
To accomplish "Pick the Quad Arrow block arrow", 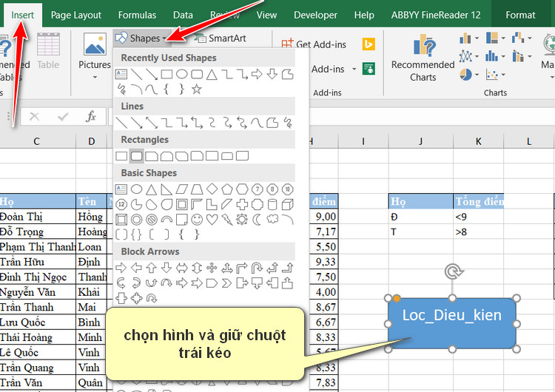I will (x=212, y=267).
